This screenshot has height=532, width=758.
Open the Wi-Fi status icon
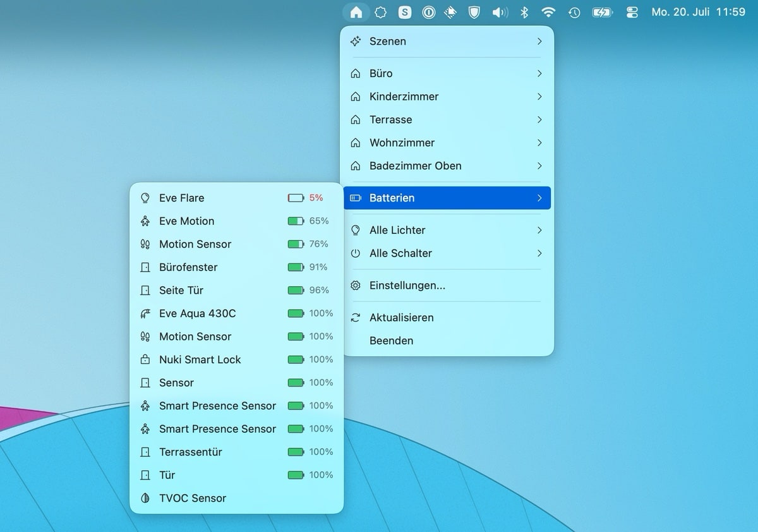click(x=548, y=12)
